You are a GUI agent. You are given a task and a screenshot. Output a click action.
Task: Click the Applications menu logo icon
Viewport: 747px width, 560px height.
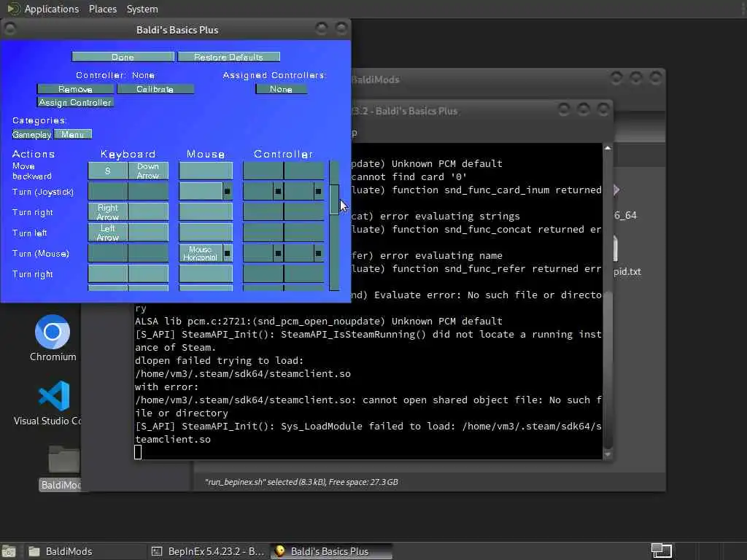click(13, 9)
